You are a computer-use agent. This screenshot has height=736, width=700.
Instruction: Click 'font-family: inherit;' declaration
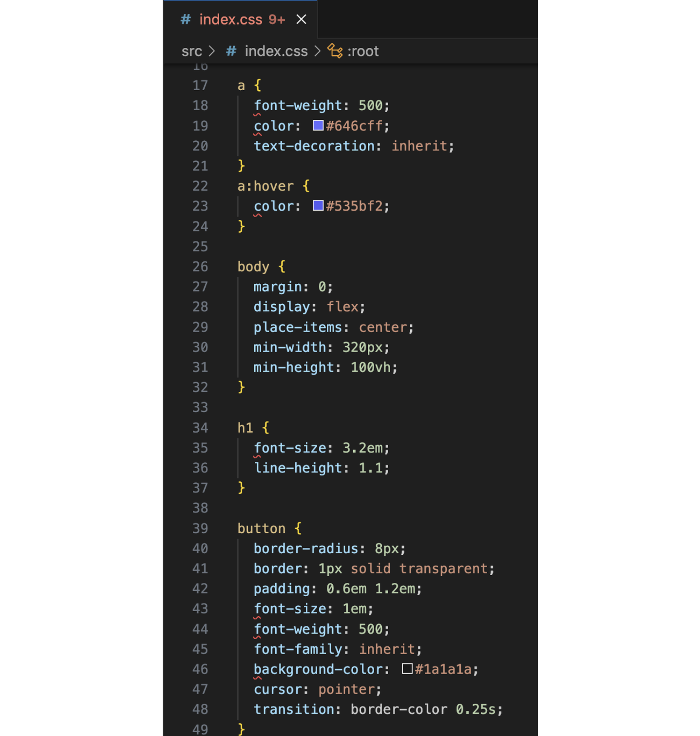coord(338,649)
